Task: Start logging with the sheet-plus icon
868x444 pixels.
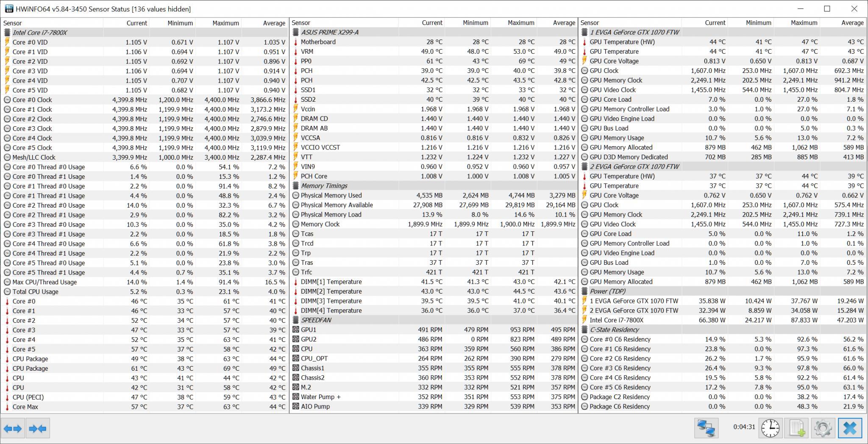Action: click(797, 428)
